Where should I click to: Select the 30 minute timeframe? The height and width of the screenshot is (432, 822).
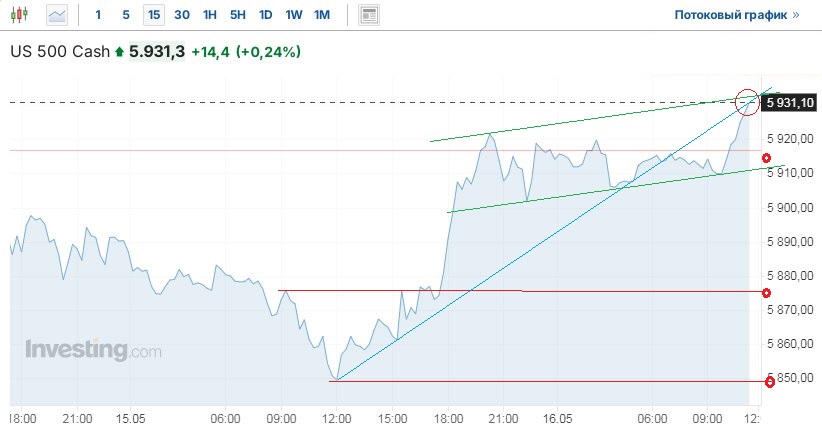tap(181, 15)
